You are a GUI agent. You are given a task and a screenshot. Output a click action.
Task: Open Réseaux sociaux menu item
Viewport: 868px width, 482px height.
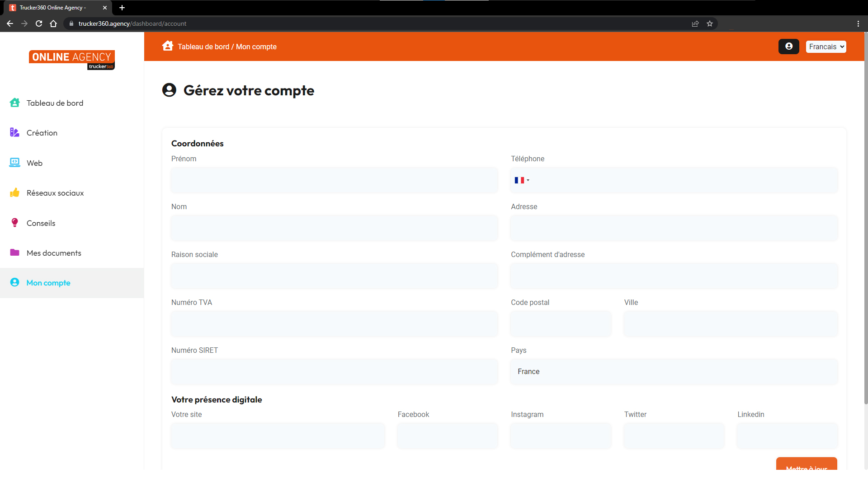pyautogui.click(x=72, y=193)
